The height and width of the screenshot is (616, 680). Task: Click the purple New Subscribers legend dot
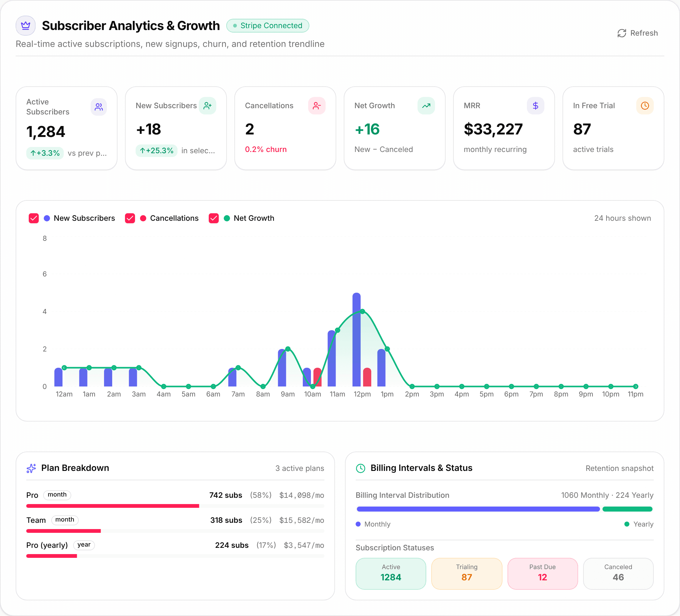(x=47, y=218)
